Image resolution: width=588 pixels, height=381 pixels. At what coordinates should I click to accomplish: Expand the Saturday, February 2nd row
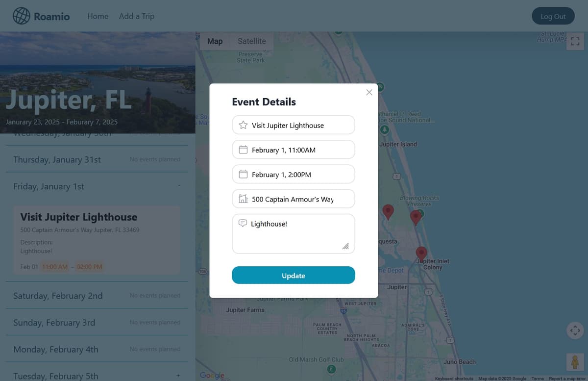coord(97,296)
